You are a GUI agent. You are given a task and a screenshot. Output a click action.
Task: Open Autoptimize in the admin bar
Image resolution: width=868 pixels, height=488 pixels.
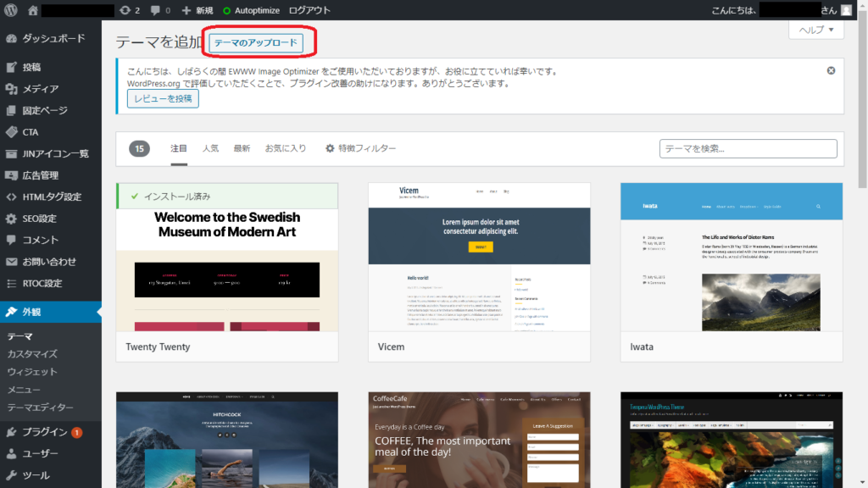(x=251, y=10)
